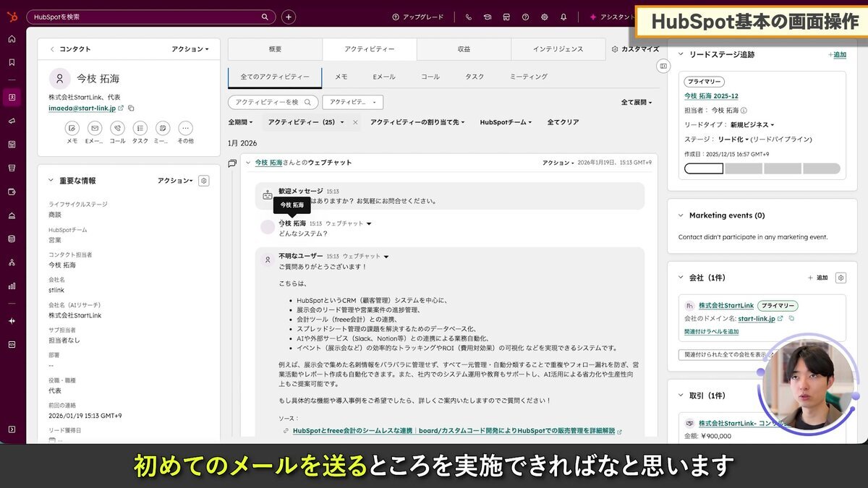Click the HubSpot sprocket logo
The width and height of the screenshot is (868, 488).
tap(12, 16)
